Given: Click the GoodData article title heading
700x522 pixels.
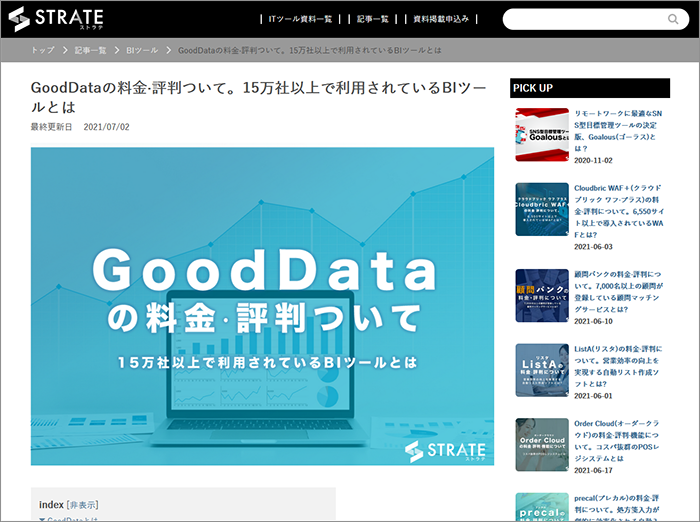Looking at the screenshot, I should [258, 97].
